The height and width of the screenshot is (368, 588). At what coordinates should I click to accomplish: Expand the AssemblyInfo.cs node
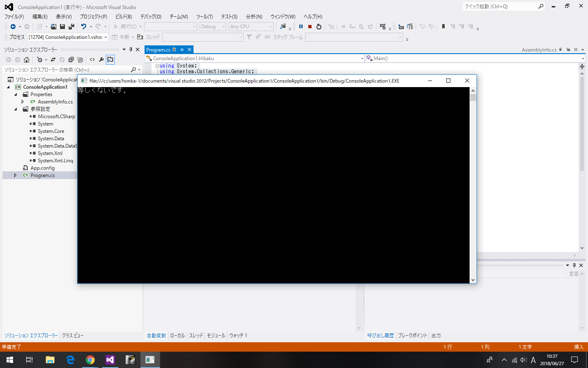[x=23, y=102]
